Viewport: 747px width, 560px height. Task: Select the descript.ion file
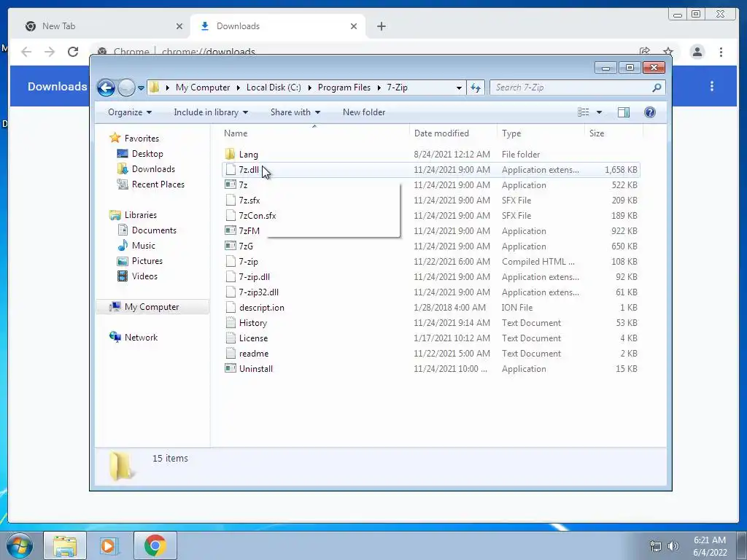coord(262,308)
